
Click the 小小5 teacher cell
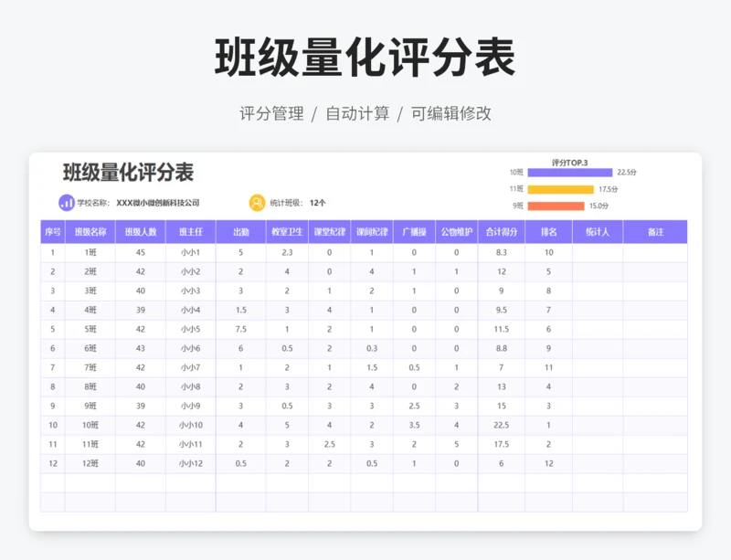190,329
